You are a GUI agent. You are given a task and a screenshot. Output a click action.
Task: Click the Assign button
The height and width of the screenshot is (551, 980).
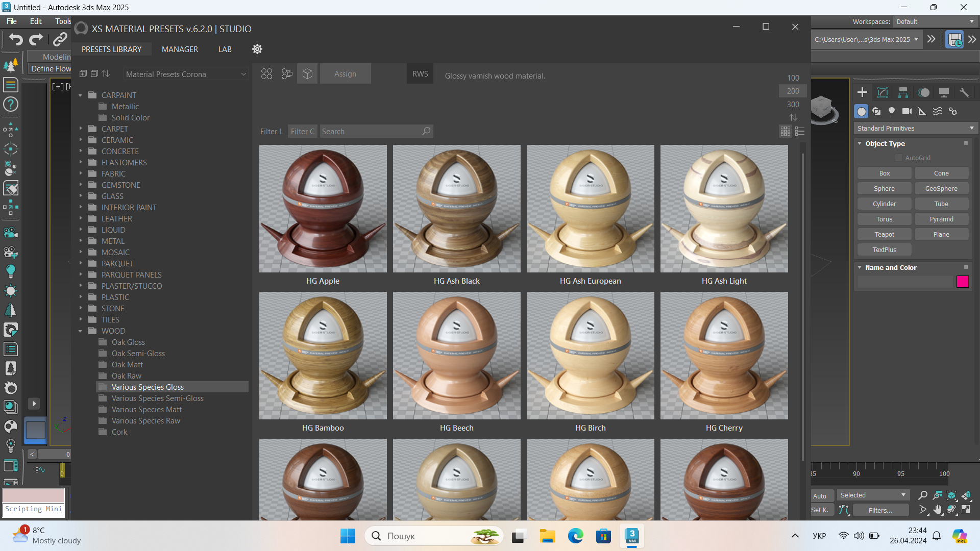pyautogui.click(x=345, y=74)
